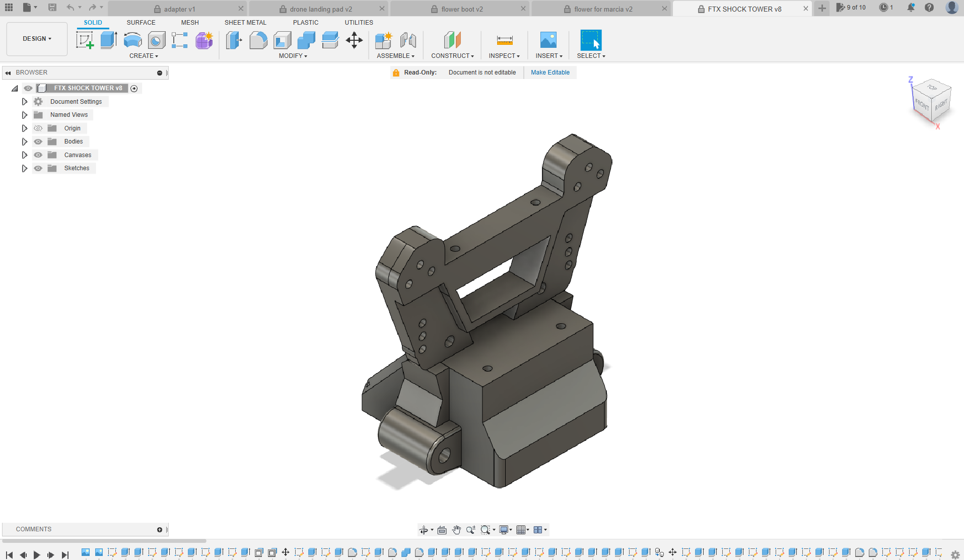Click the Insert image icon

(548, 40)
